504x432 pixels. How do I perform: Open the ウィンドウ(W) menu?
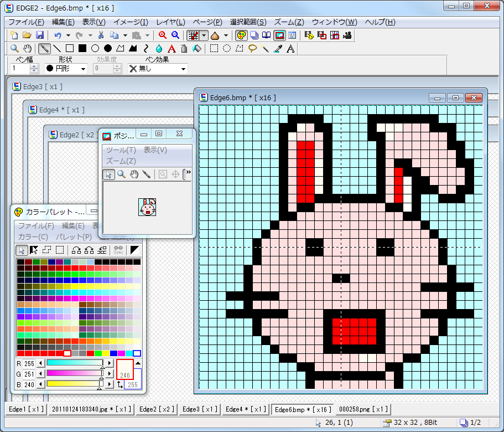[335, 22]
